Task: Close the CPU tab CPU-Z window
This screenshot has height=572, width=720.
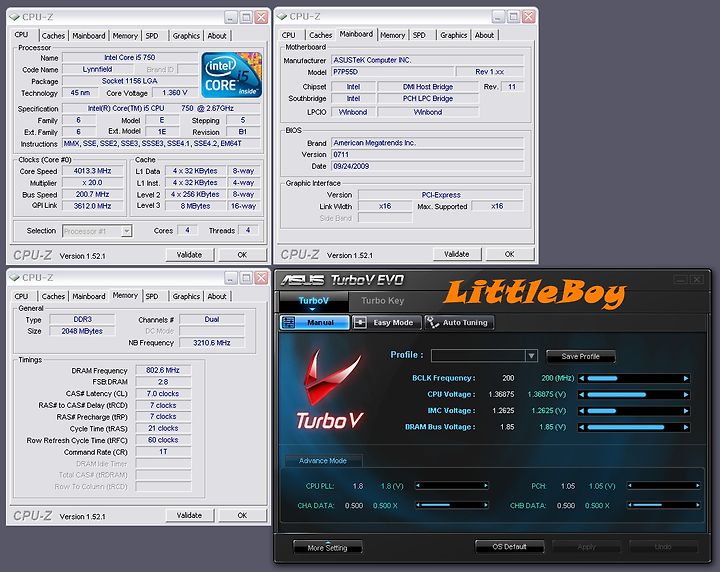Action: [x=261, y=17]
